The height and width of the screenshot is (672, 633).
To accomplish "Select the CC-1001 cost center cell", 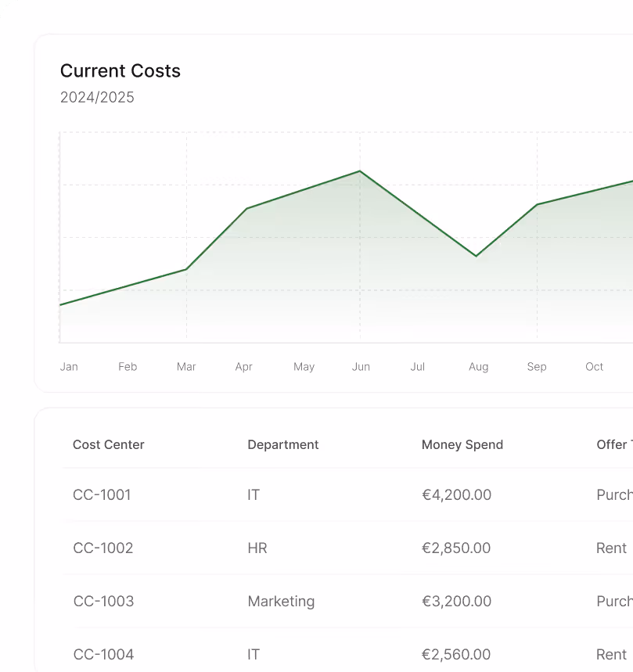I will [x=102, y=495].
